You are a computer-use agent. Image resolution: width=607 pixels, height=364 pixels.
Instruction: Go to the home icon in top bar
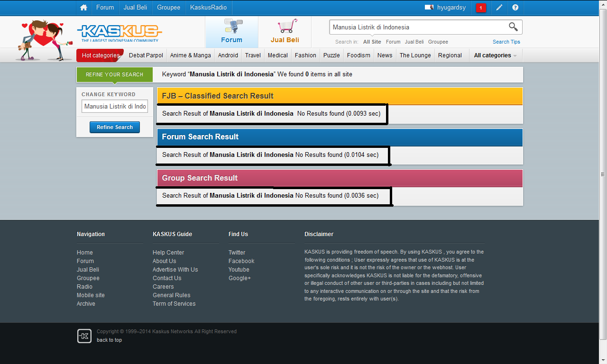pos(84,8)
